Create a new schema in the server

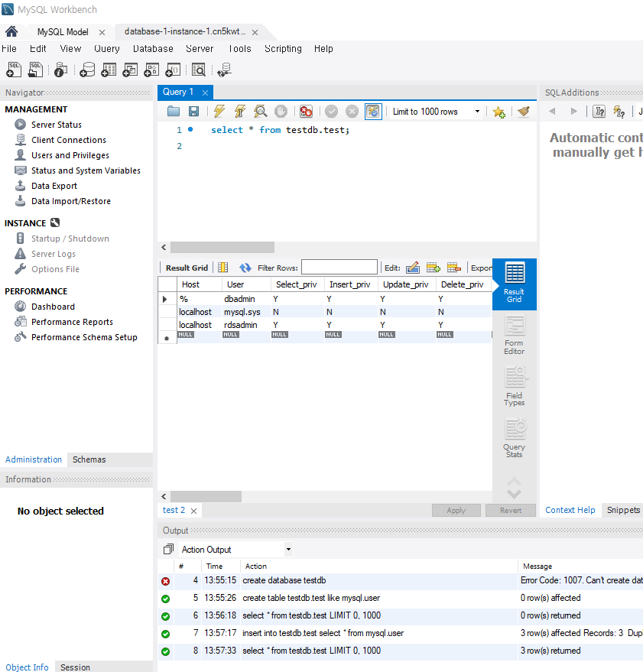(87, 70)
